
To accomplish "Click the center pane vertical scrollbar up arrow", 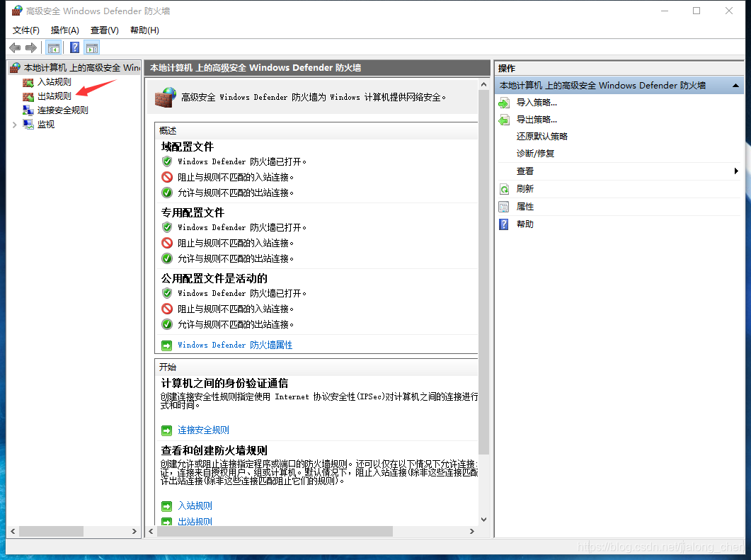I will [483, 85].
